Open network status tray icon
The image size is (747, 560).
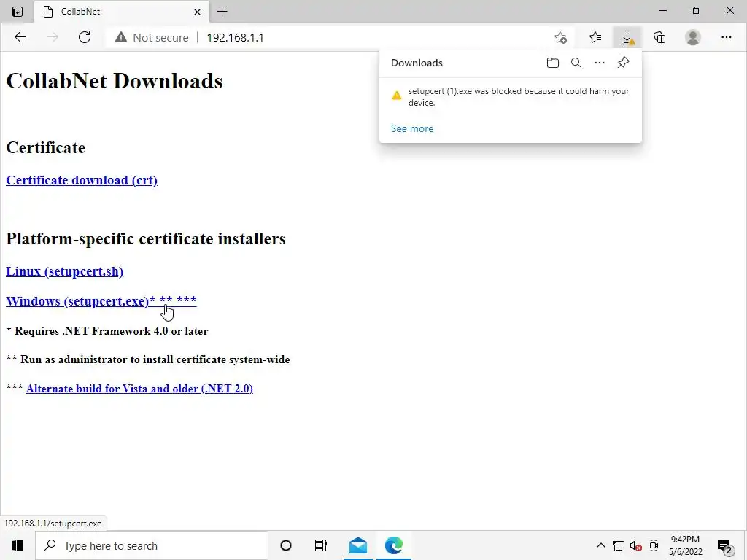(x=619, y=545)
